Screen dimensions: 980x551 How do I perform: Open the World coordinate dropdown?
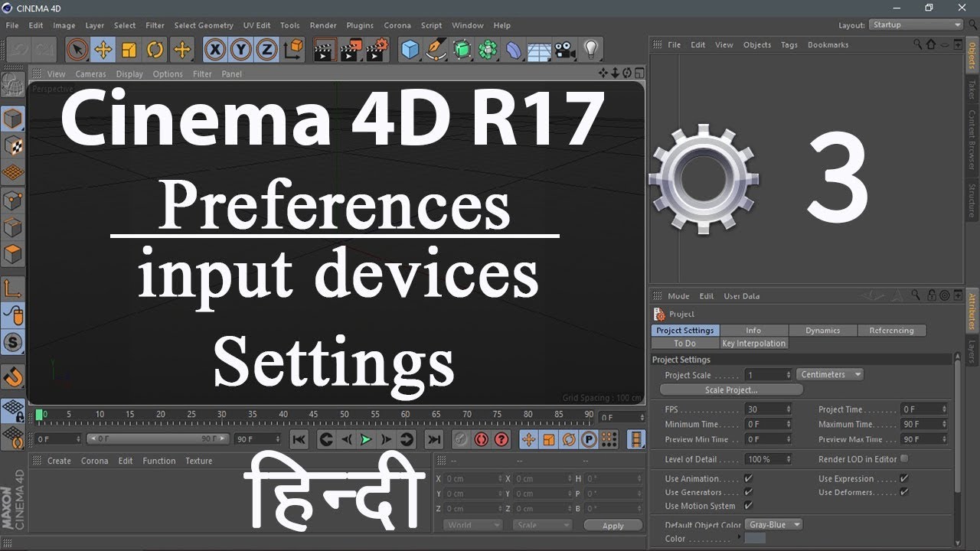[472, 526]
